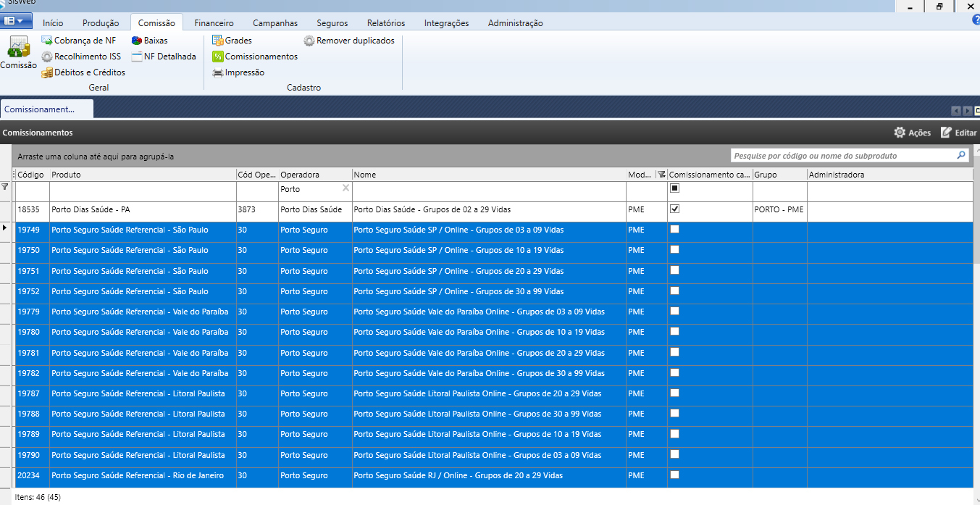Open the Comissão large icon button
The height and width of the screenshot is (505, 980).
pos(18,53)
